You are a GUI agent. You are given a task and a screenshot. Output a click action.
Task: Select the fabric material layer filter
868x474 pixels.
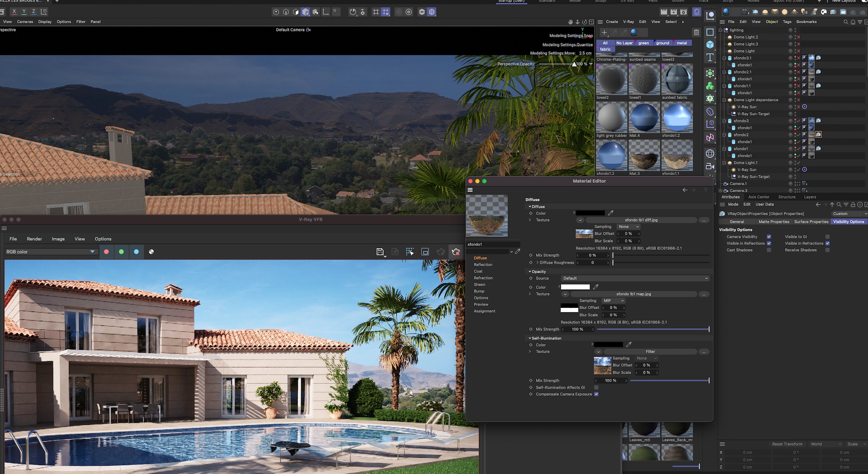pos(605,49)
